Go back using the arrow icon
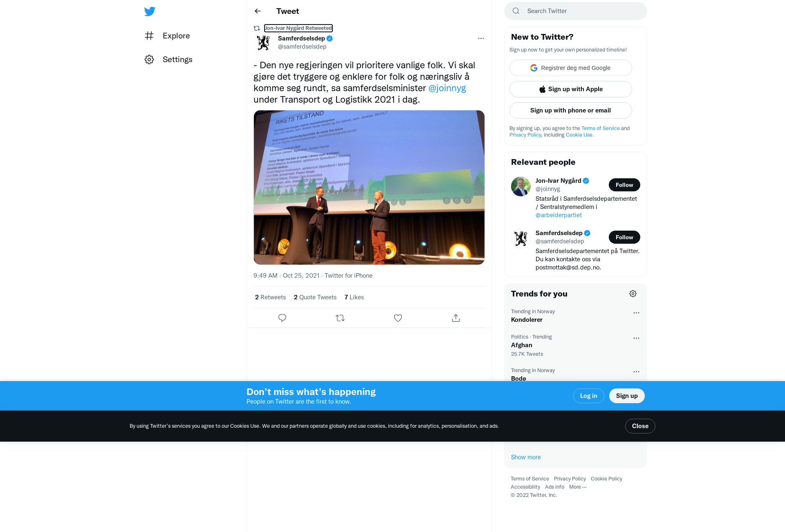This screenshot has height=532, width=785. point(258,11)
